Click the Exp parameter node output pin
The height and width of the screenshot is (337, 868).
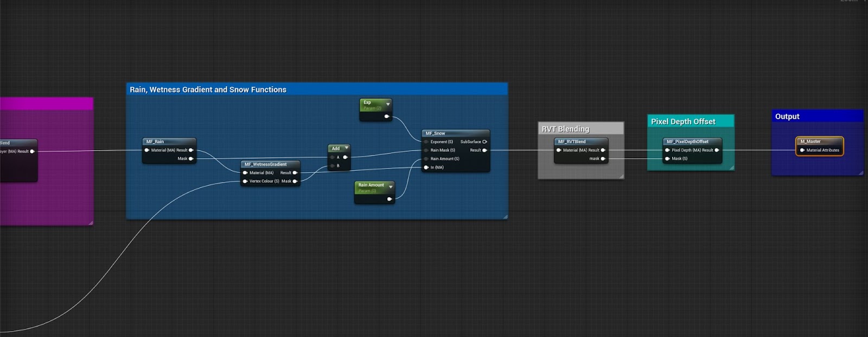387,116
